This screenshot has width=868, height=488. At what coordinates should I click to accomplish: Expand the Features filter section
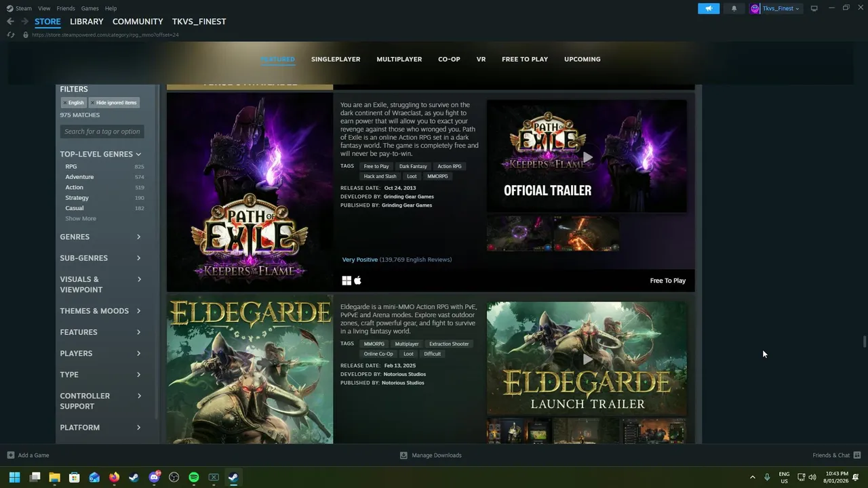pos(100,331)
